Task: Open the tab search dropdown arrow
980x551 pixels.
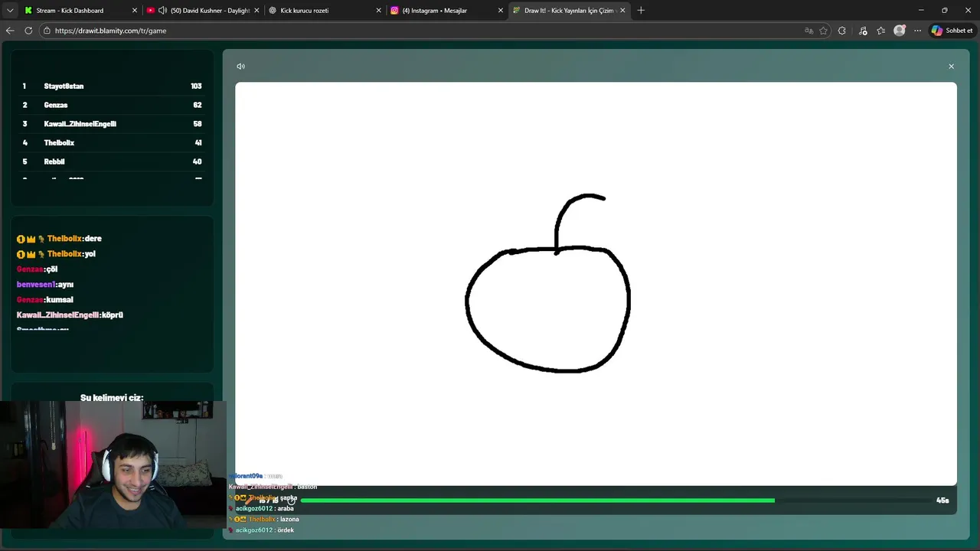Action: 10,11
